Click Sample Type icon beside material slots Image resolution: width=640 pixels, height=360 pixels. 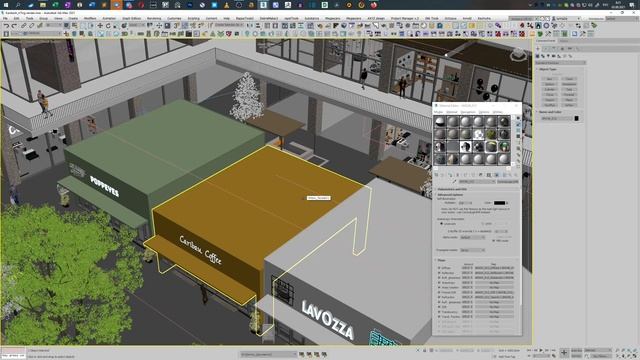tap(518, 118)
